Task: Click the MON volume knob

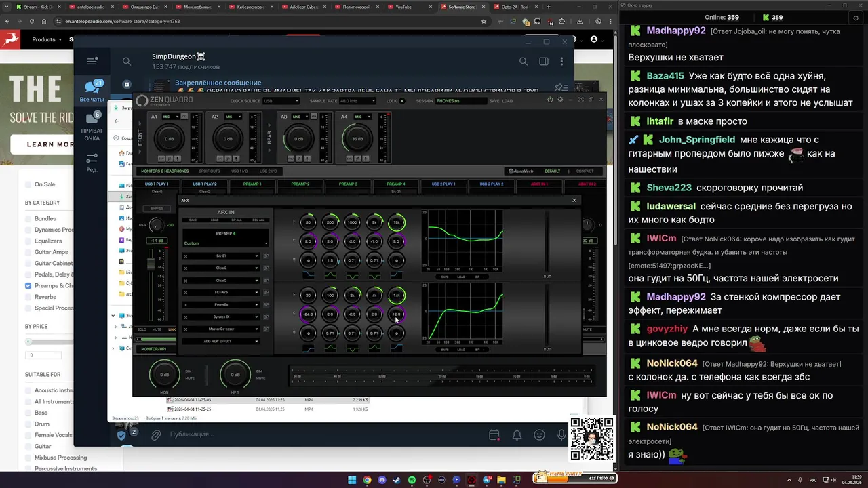Action: click(x=164, y=375)
